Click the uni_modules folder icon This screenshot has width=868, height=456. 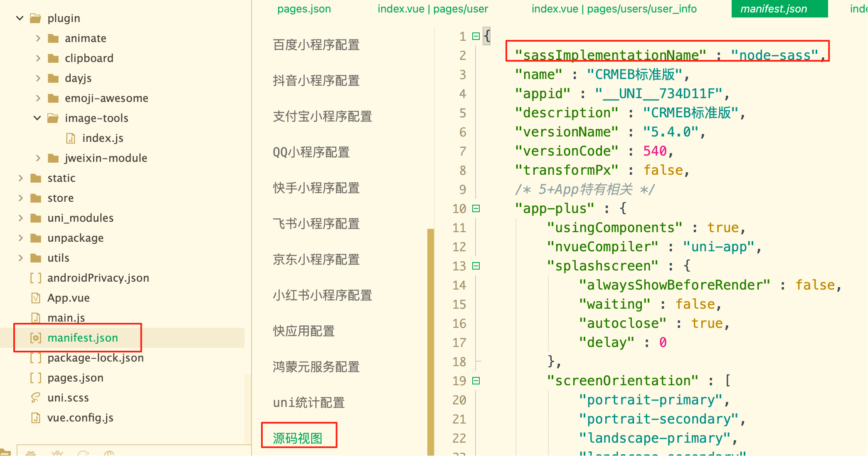[x=36, y=218]
